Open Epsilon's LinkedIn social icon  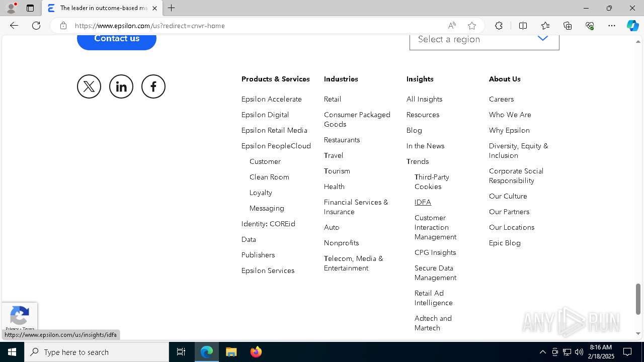(121, 86)
